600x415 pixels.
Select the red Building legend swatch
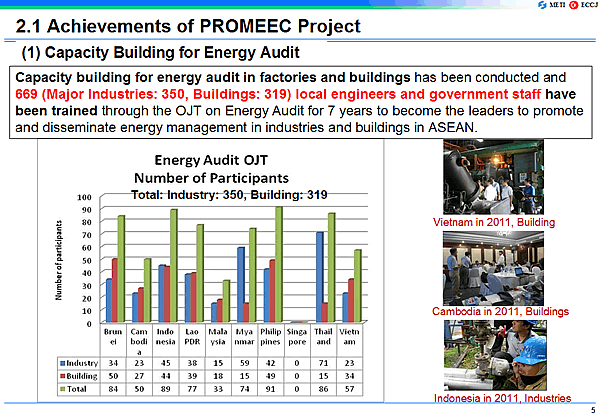66,377
